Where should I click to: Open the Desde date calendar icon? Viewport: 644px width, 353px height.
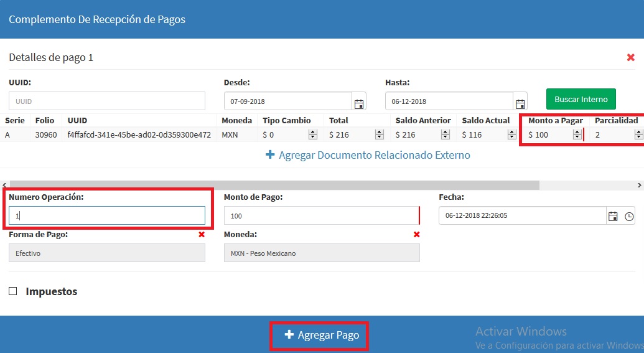[x=358, y=103]
